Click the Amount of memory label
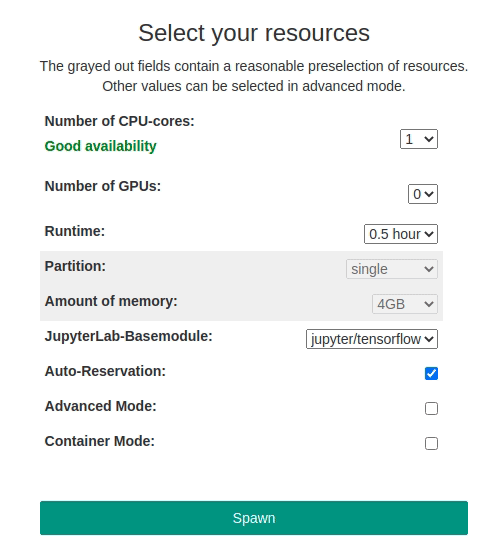 (111, 301)
